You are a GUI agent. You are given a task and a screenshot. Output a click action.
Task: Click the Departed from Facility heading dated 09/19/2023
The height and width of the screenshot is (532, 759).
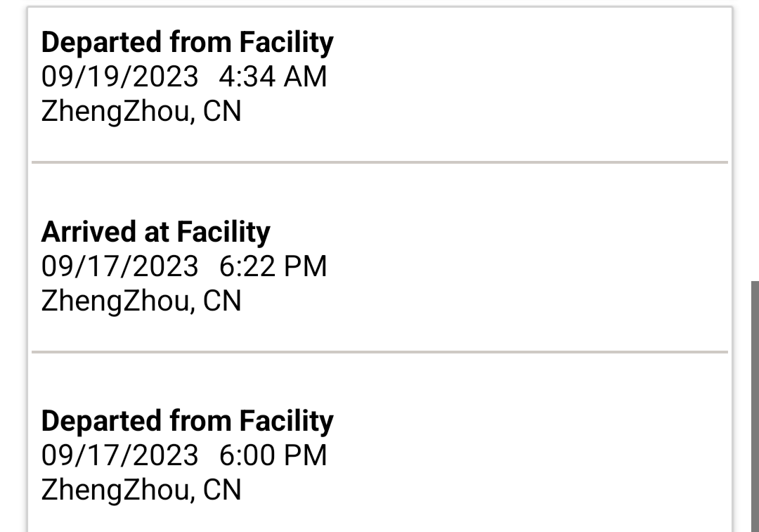(x=187, y=43)
